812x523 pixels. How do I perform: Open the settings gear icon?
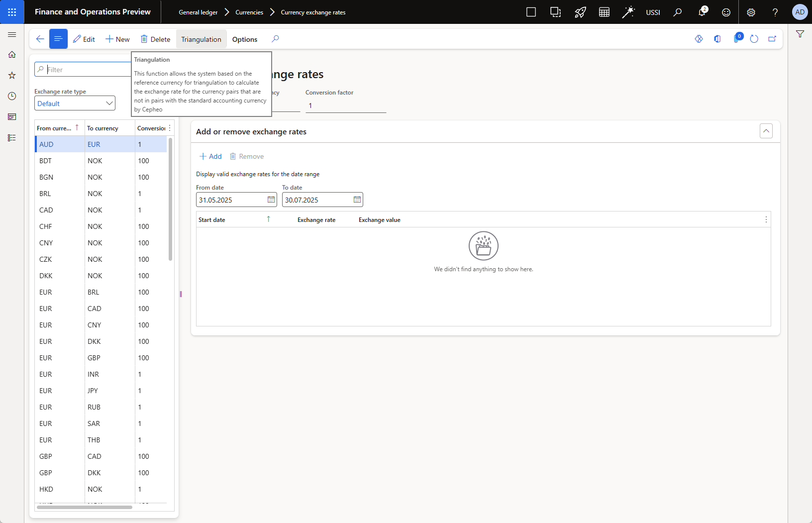pyautogui.click(x=751, y=12)
